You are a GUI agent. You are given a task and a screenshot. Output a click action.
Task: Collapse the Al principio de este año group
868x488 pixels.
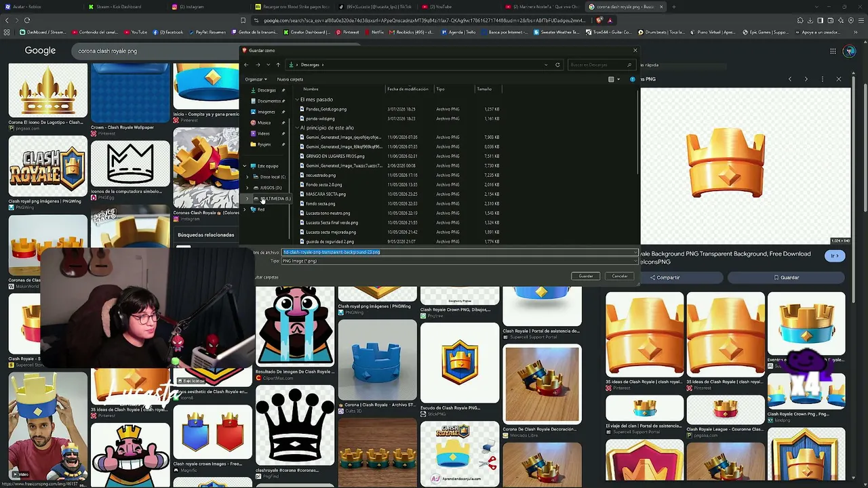[297, 127]
